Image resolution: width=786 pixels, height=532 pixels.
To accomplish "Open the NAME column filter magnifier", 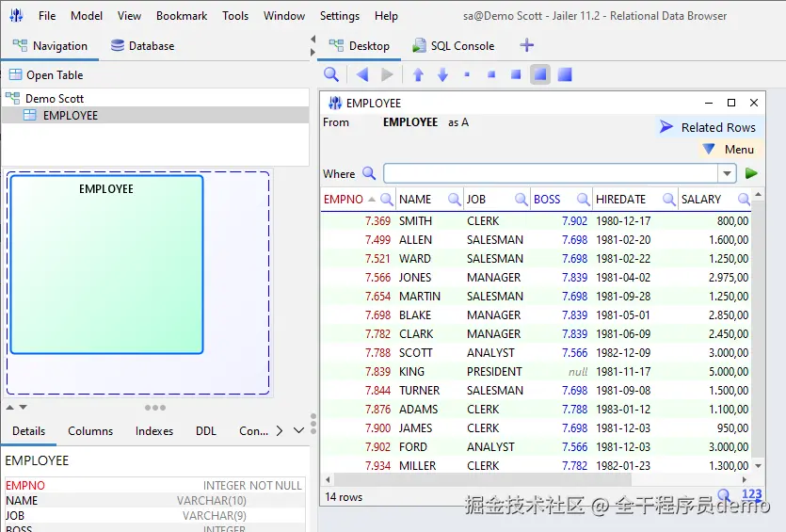I will pyautogui.click(x=454, y=199).
